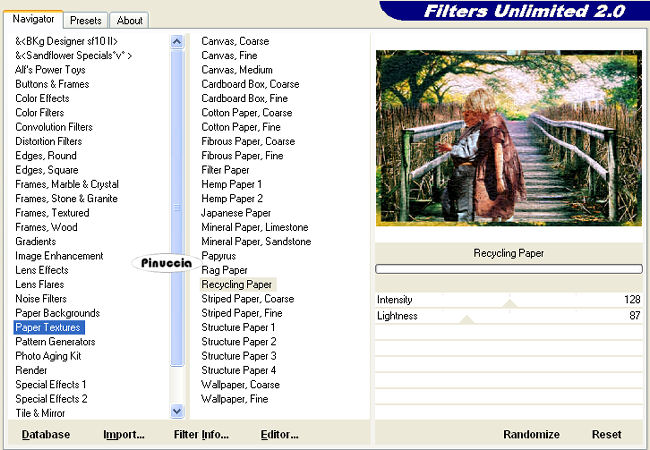Select the Lens Flares category

coord(39,284)
